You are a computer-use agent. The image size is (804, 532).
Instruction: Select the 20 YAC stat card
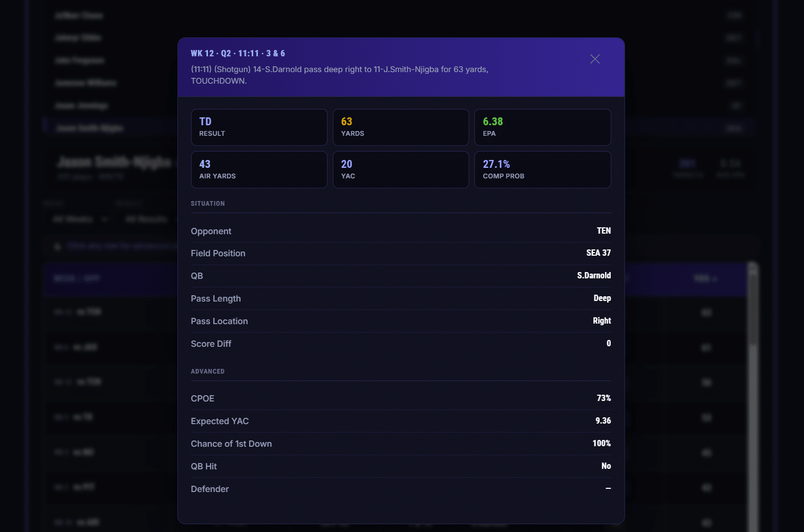(x=400, y=169)
